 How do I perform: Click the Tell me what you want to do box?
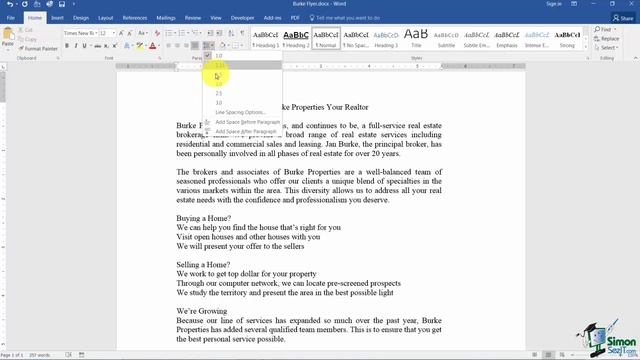345,18
